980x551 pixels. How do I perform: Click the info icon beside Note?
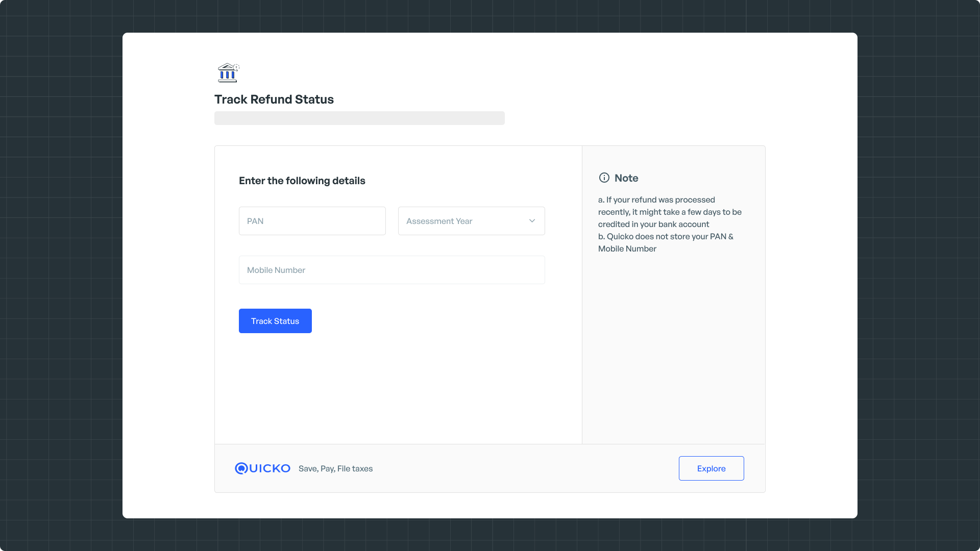(604, 178)
